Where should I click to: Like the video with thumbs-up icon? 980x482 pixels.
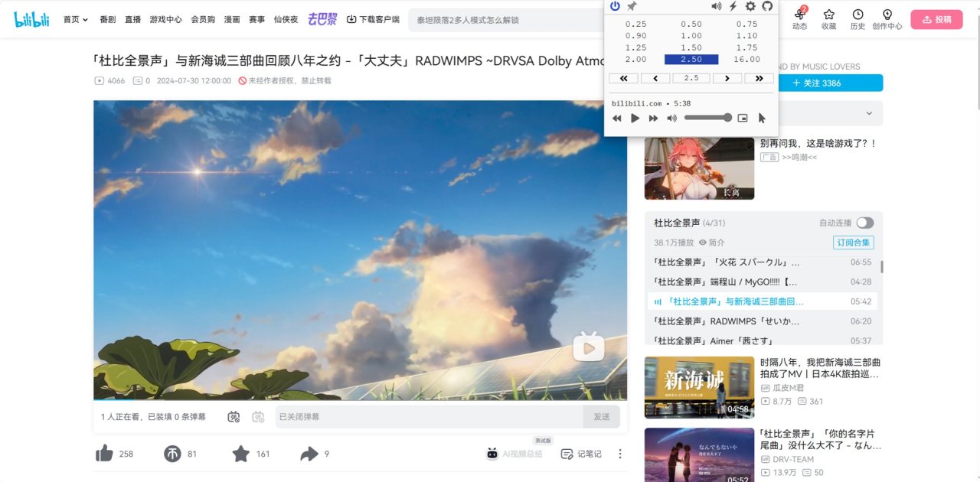click(105, 454)
